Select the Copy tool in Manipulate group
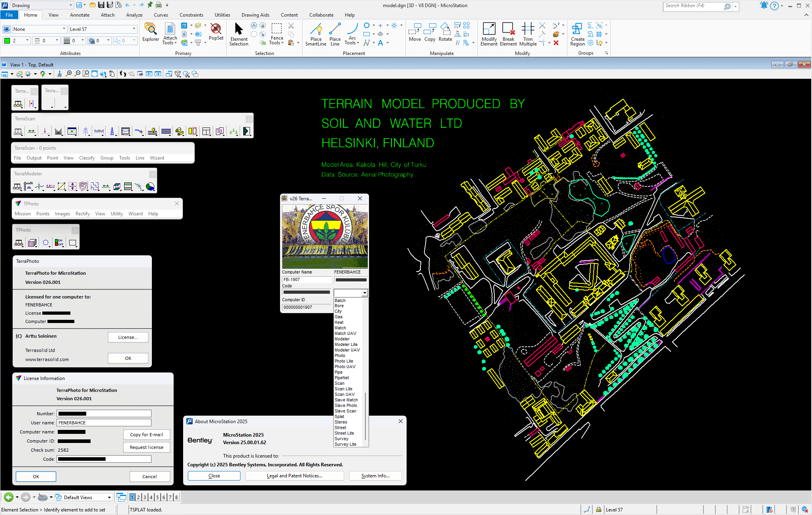The height and width of the screenshot is (515, 812). pyautogui.click(x=430, y=34)
